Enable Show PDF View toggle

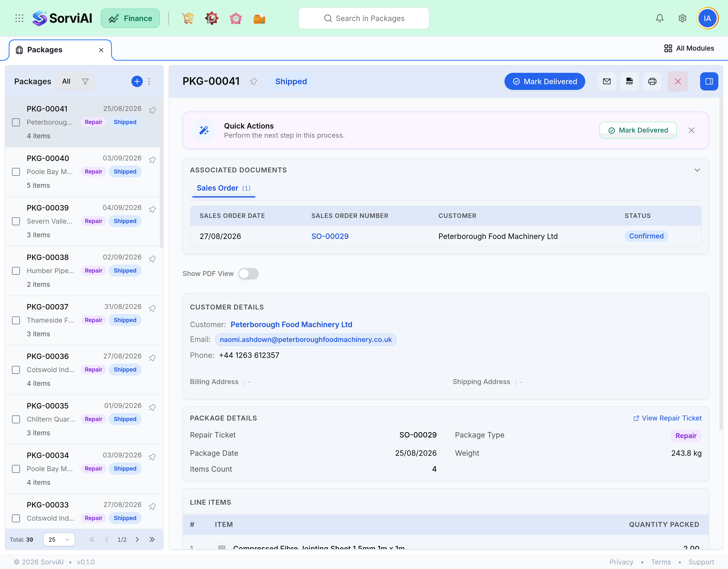[x=249, y=274]
